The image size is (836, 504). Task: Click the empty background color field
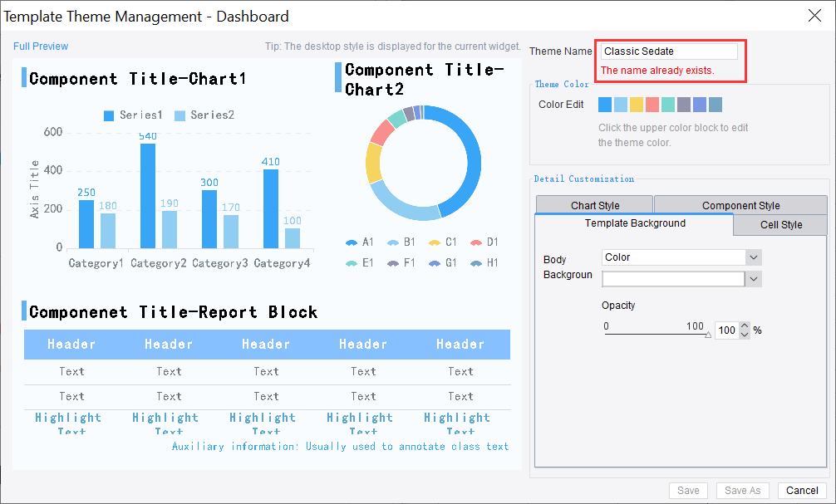673,279
